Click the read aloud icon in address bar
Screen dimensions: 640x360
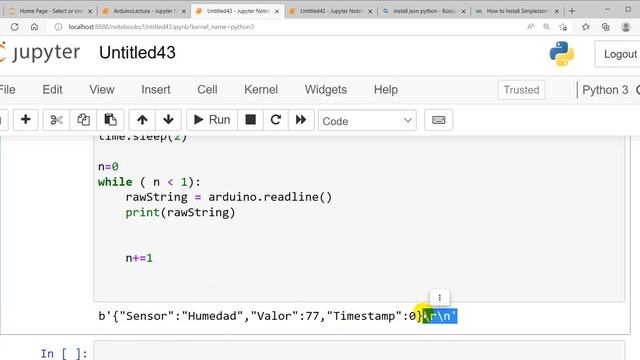click(530, 27)
